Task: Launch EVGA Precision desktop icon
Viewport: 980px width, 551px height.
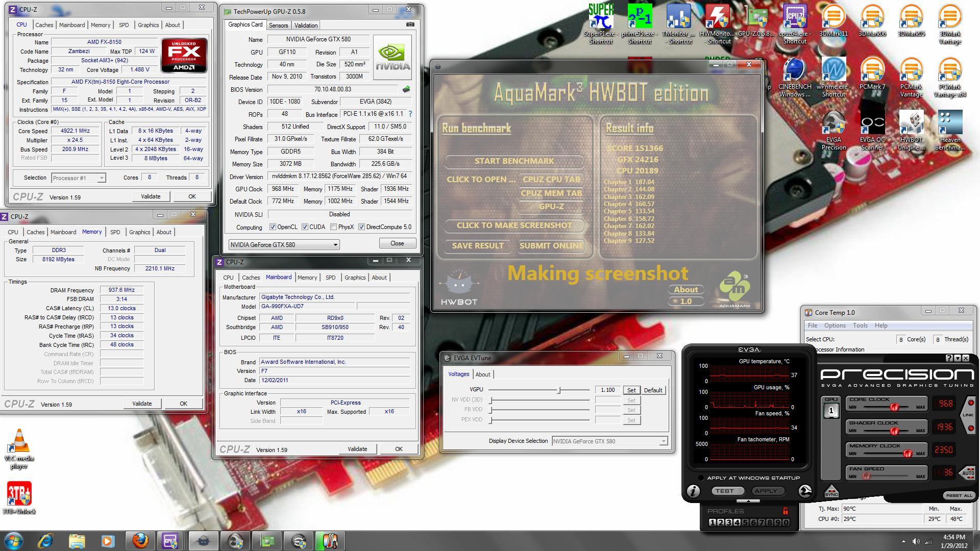Action: [x=834, y=131]
